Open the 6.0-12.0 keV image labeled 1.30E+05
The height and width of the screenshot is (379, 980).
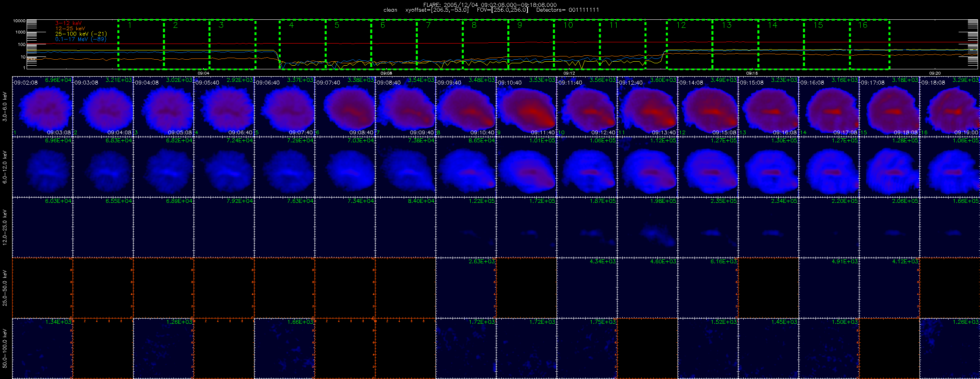[769, 167]
